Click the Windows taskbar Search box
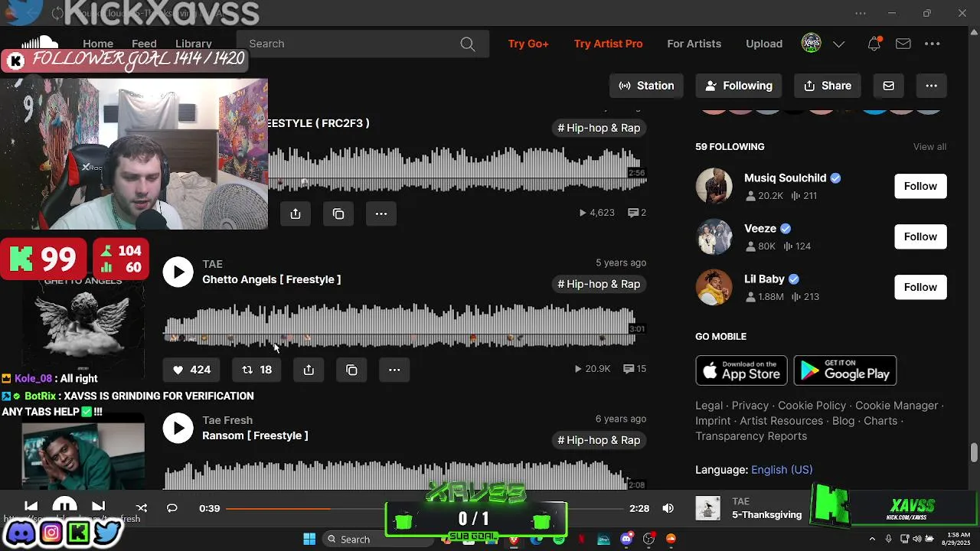The image size is (980, 551). coord(378,539)
